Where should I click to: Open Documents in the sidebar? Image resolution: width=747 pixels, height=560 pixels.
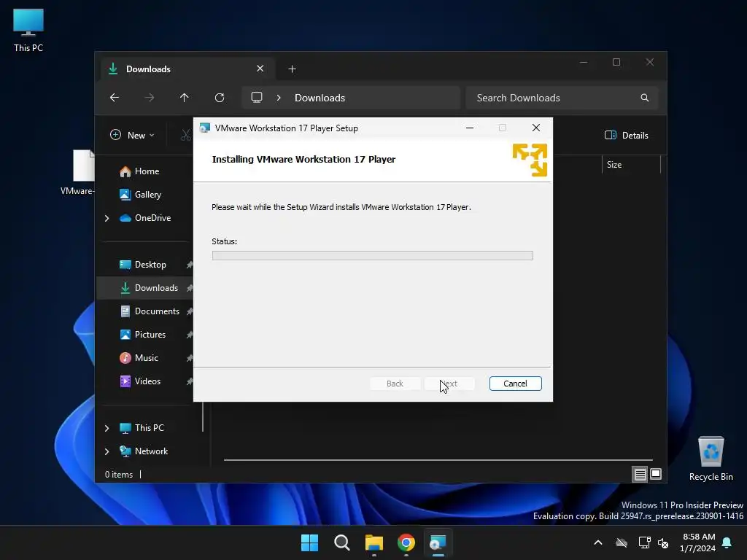click(x=157, y=311)
